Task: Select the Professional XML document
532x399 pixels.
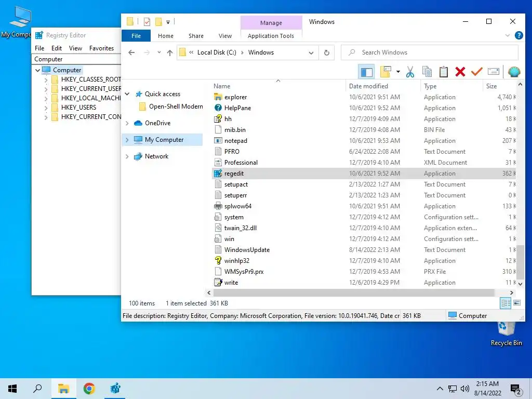Action: pos(241,163)
